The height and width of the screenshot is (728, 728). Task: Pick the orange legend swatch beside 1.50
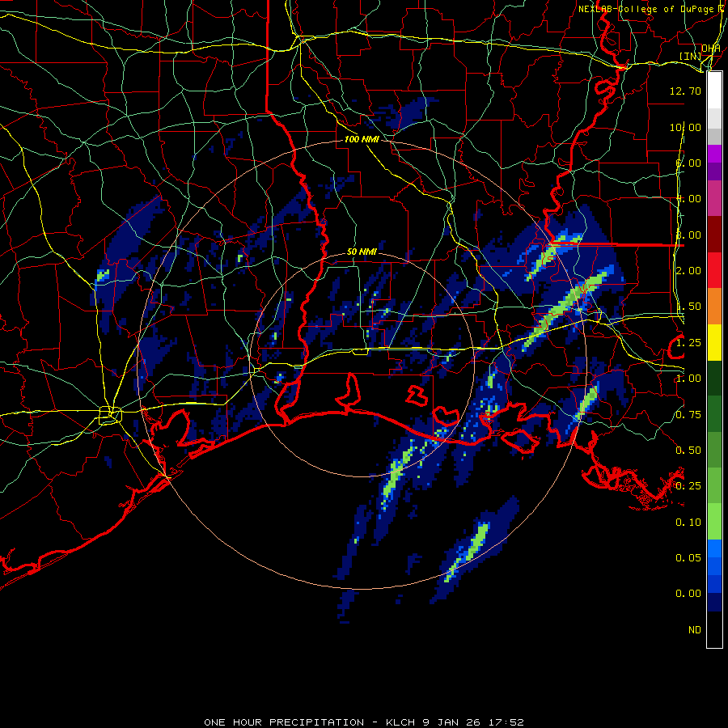pyautogui.click(x=714, y=306)
